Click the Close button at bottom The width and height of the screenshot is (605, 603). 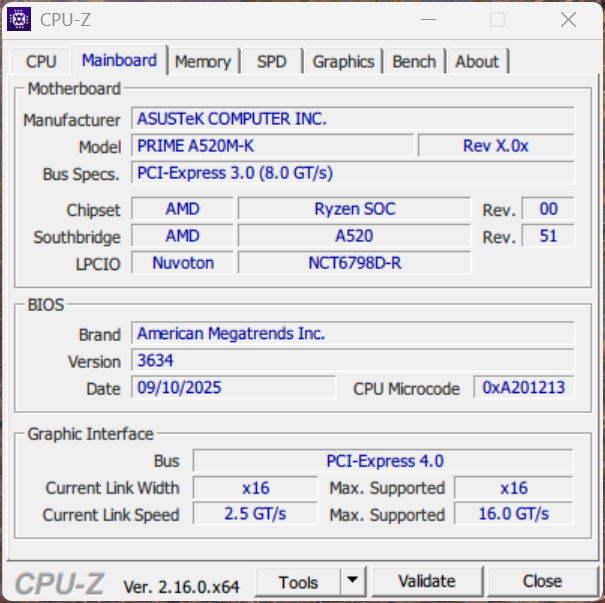coord(542,581)
